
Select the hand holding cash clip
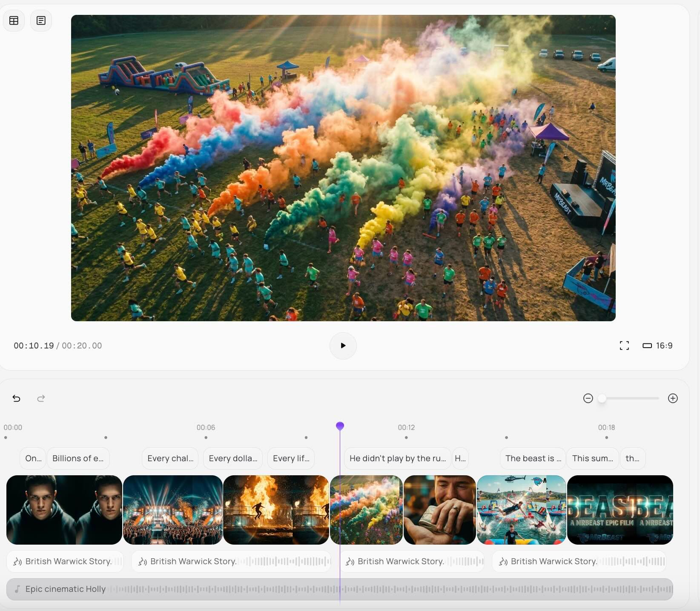click(439, 510)
